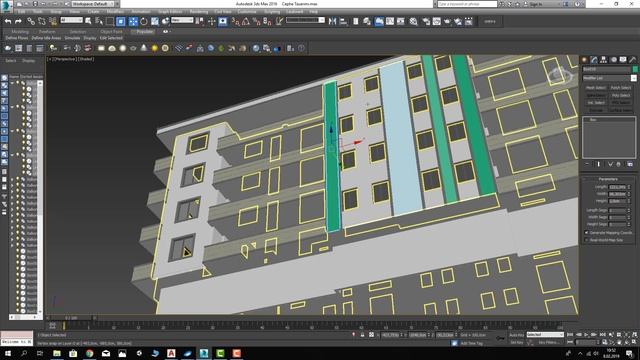The width and height of the screenshot is (640, 360).
Task: Open the viewport Perspective label menu
Action: tap(65, 59)
